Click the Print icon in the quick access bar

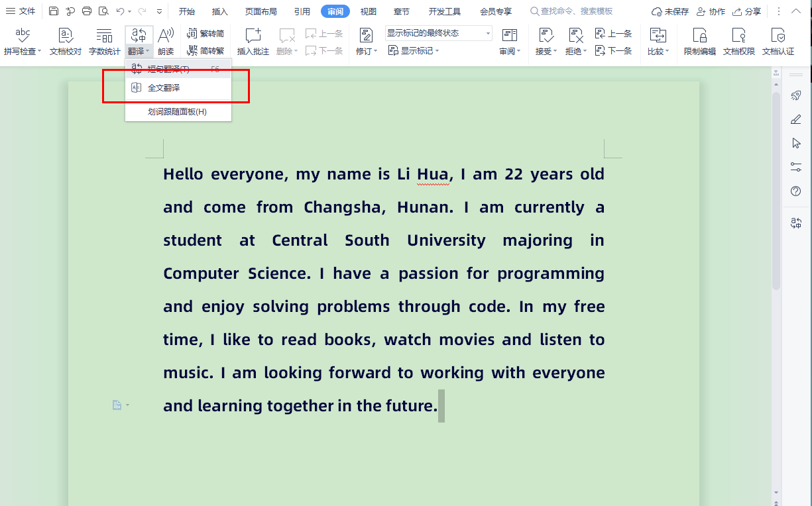(x=87, y=11)
